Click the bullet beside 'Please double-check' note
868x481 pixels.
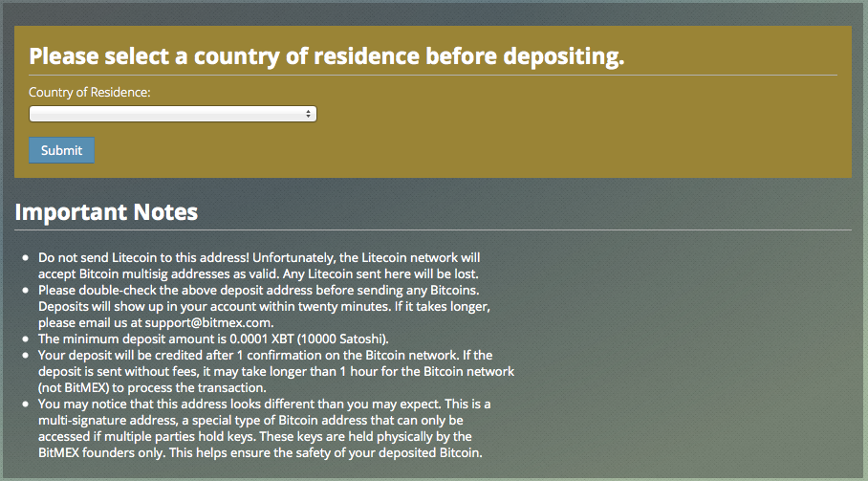tap(26, 290)
